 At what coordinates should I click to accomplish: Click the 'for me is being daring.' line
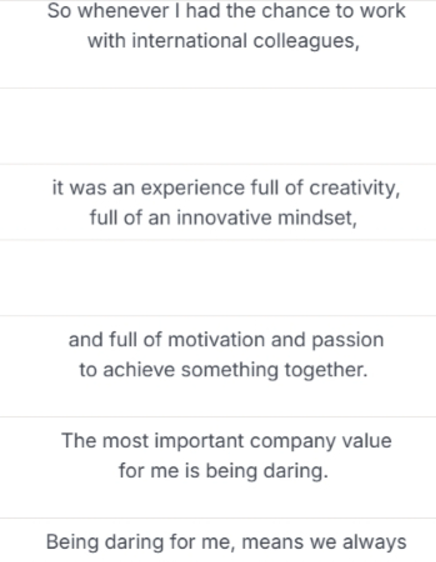point(223,471)
